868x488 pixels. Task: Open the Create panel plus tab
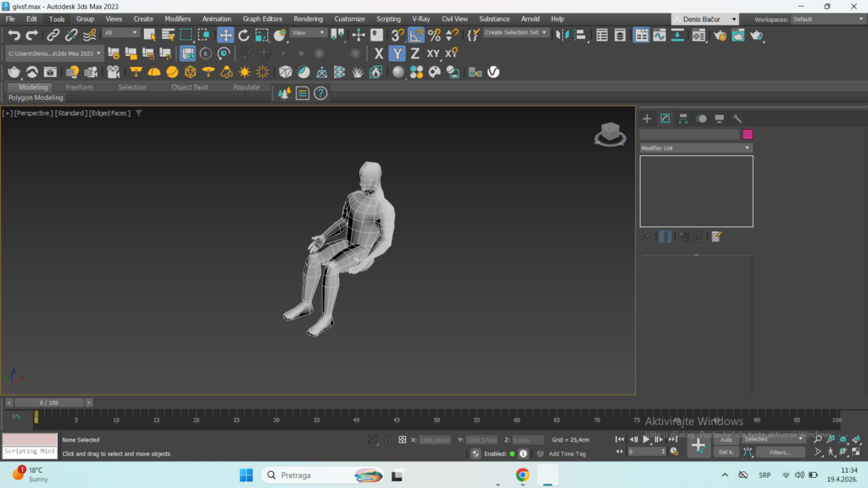[647, 119]
